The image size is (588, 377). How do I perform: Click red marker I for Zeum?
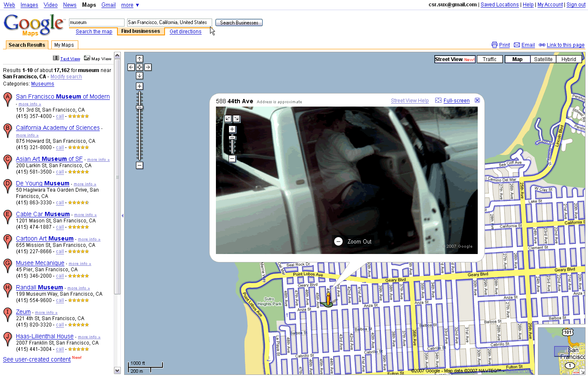(x=7, y=315)
